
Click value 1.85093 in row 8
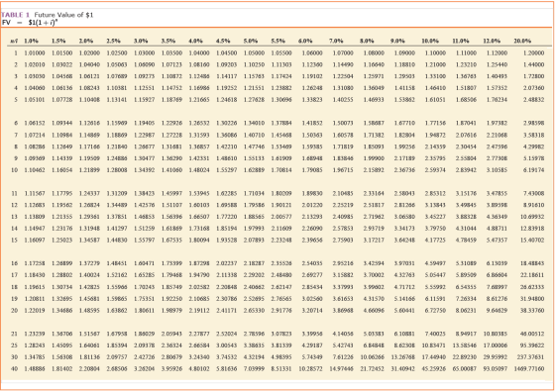[x=374, y=147]
